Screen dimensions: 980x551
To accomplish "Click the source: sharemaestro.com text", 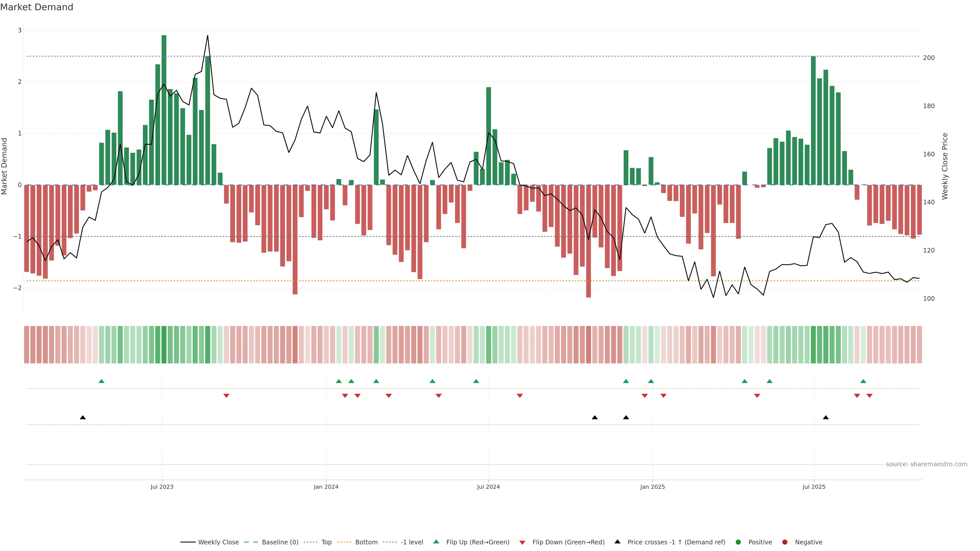I will pos(926,464).
